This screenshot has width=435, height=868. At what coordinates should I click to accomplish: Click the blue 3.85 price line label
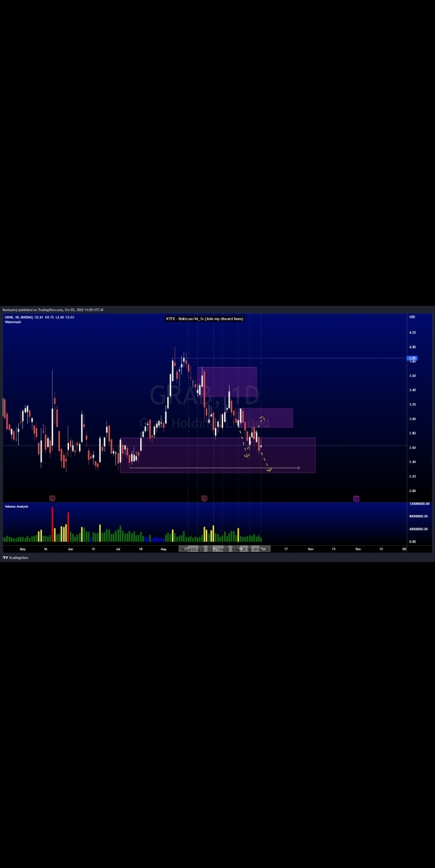pyautogui.click(x=413, y=358)
